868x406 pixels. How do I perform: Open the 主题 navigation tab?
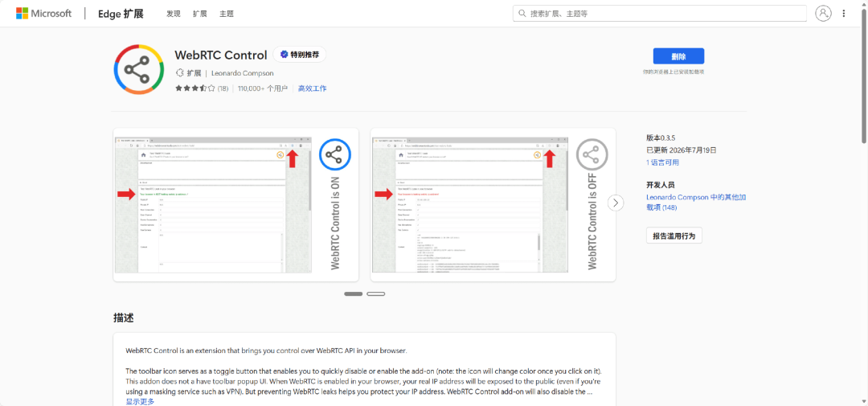click(226, 14)
